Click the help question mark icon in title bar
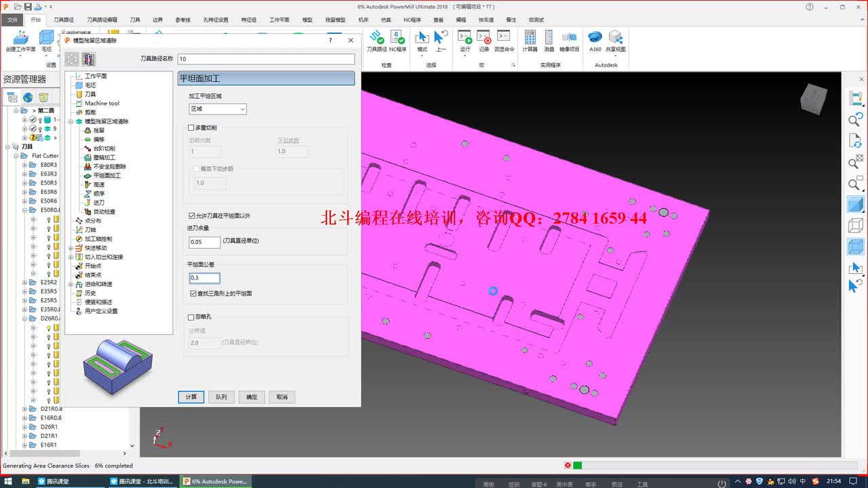The image size is (868, 488). [x=810, y=7]
